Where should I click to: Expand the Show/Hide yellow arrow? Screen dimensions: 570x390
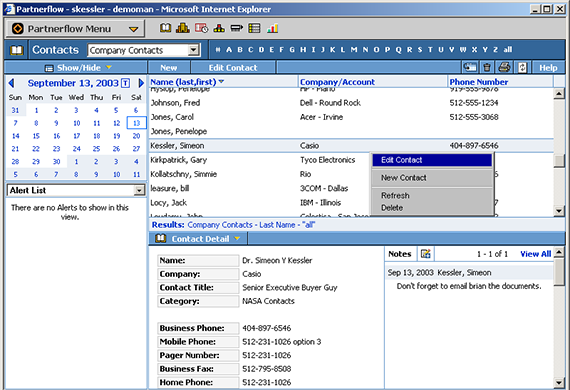[x=109, y=68]
